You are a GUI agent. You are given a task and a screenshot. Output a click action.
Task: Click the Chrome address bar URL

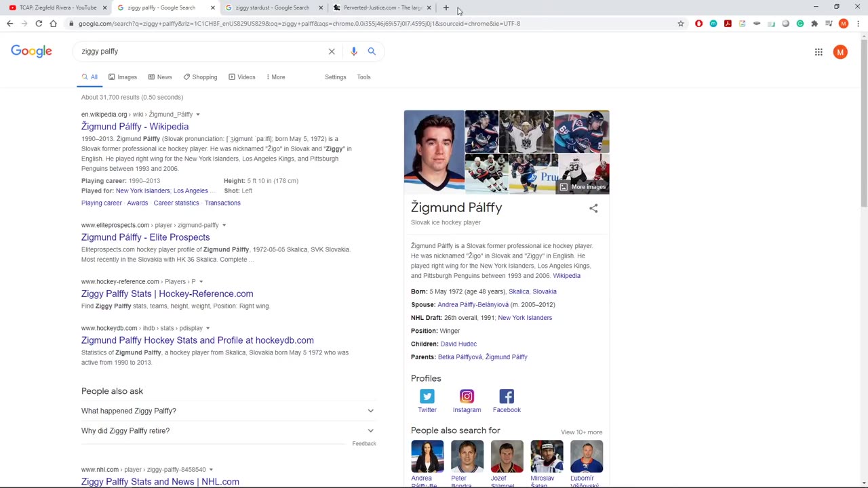pyautogui.click(x=299, y=24)
